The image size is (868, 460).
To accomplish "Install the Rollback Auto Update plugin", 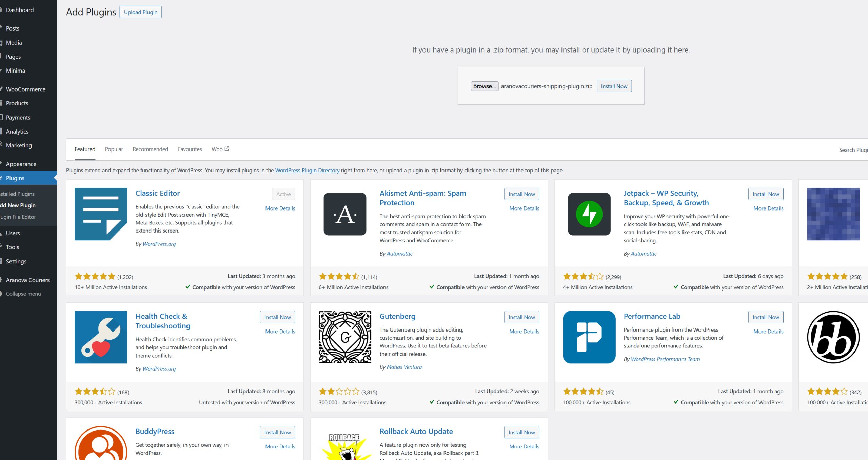I will [521, 432].
